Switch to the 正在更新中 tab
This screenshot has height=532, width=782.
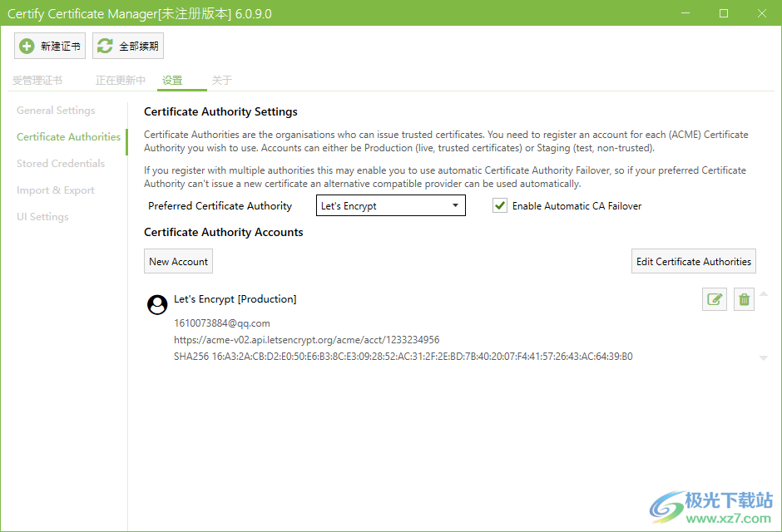(x=120, y=80)
